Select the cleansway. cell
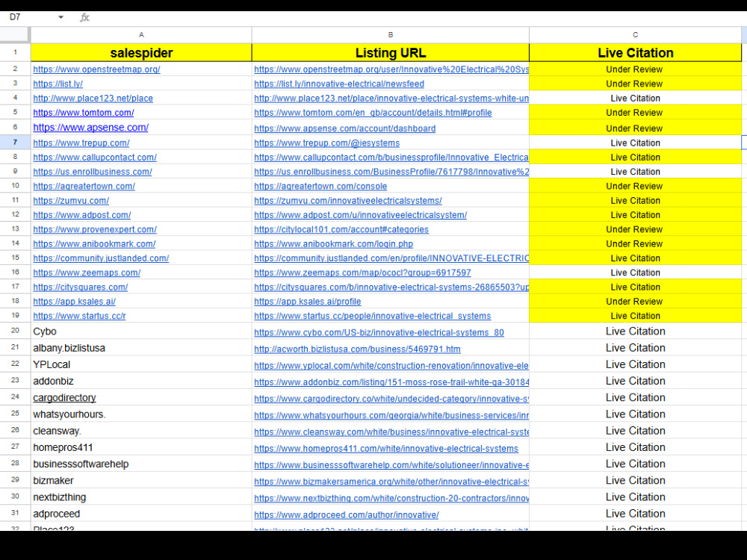This screenshot has height=560, width=747. [x=141, y=431]
